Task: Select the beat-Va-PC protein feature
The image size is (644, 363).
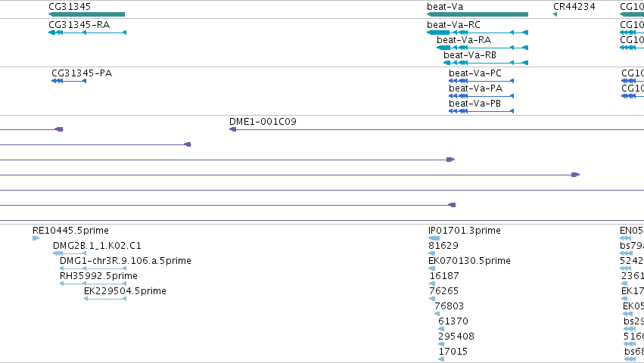Action: tap(481, 81)
